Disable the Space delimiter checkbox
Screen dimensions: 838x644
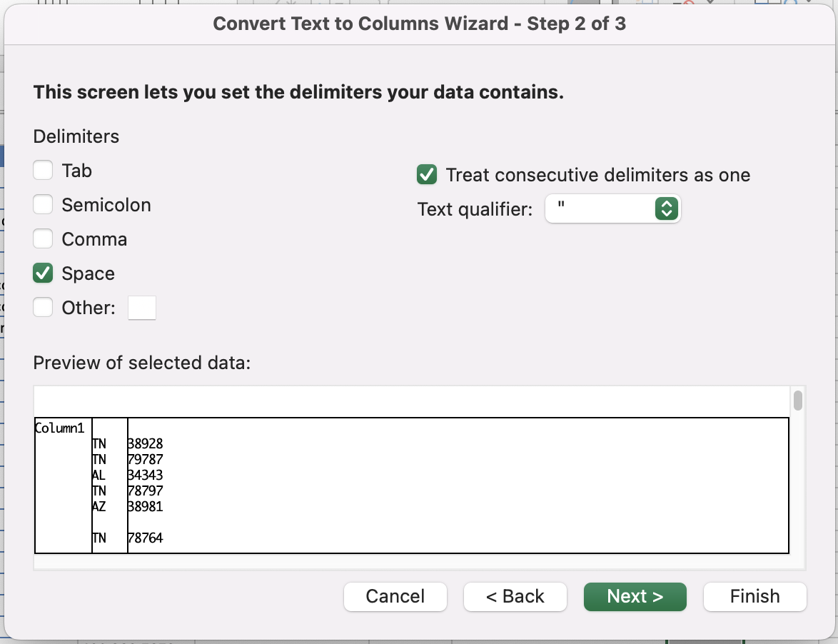tap(43, 273)
